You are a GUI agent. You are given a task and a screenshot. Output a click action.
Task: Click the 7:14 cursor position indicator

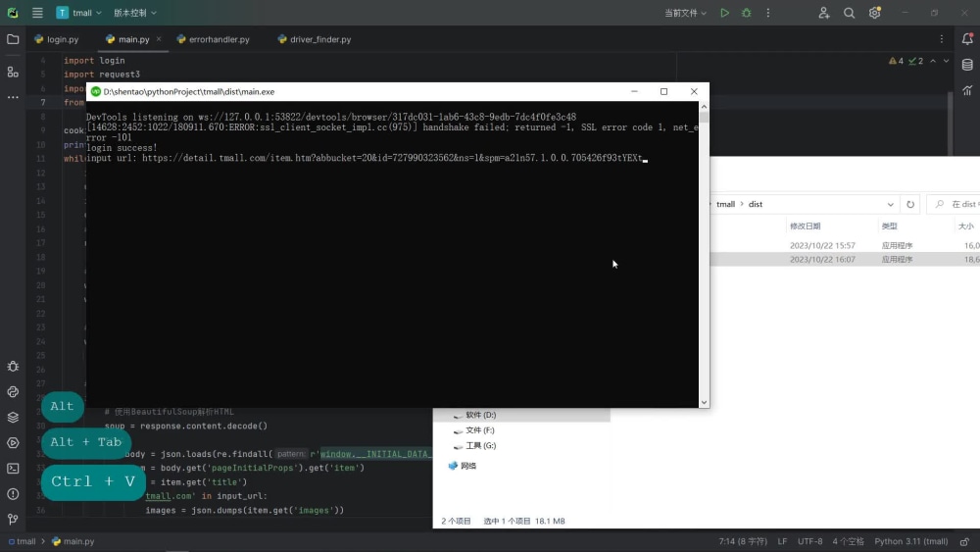[x=743, y=541]
